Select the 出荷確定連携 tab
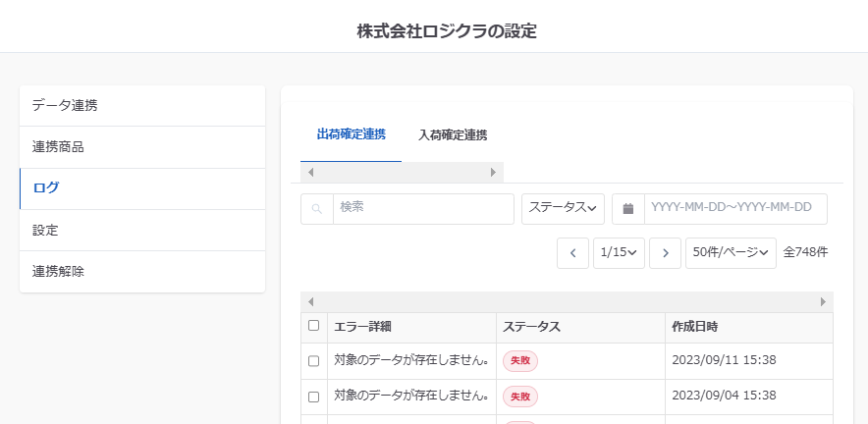The width and height of the screenshot is (868, 424). 351,134
